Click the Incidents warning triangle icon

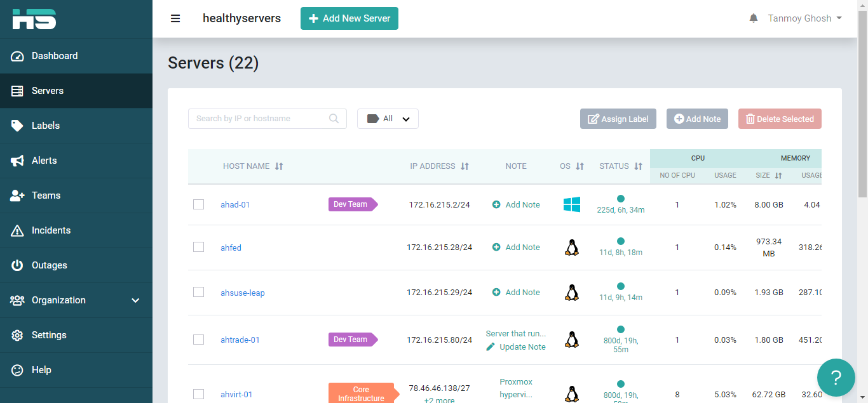tap(17, 230)
